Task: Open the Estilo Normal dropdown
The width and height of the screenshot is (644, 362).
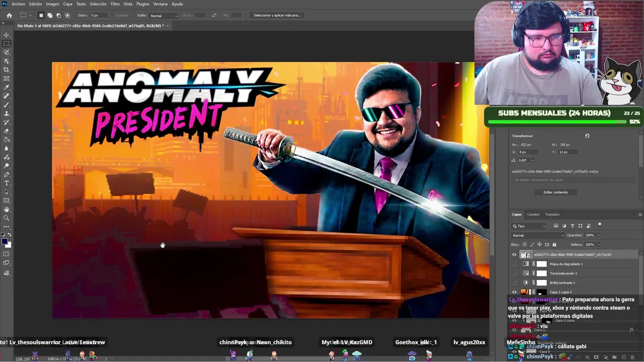Action: 164,16
